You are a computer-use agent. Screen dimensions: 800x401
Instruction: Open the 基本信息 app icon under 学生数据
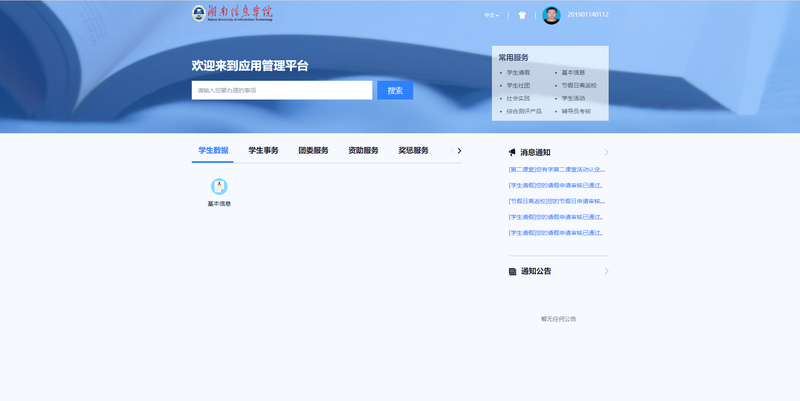point(219,187)
